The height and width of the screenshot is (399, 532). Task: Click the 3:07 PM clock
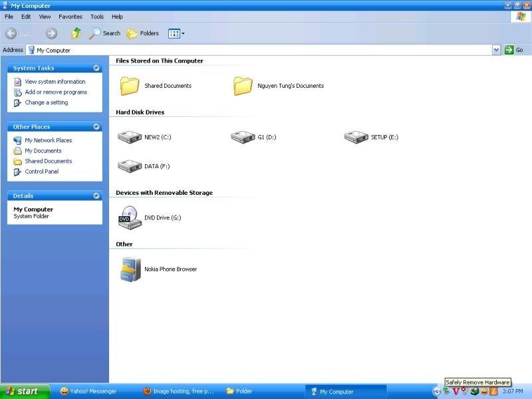(513, 391)
